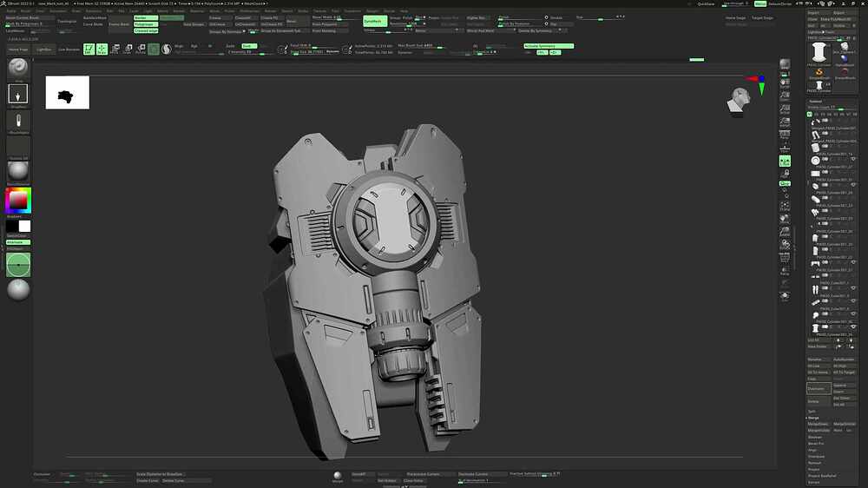Toggle Activate Symmetry
This screenshot has height=488, width=868.
point(549,46)
